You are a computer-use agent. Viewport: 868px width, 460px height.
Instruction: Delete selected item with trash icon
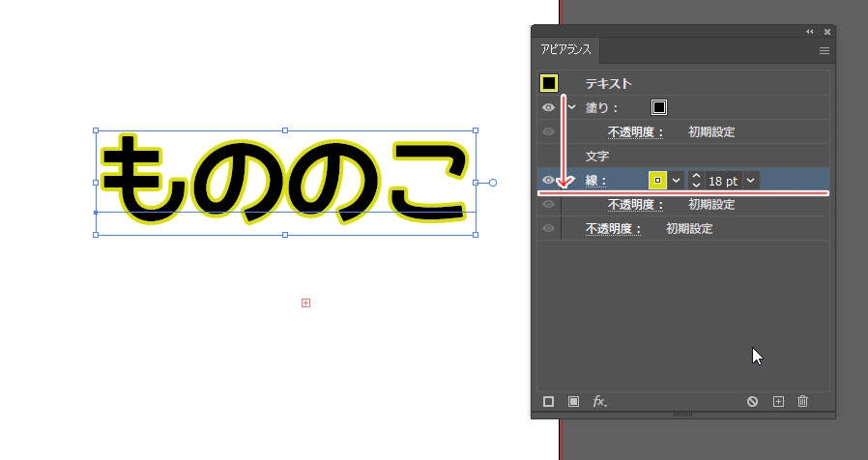802,401
